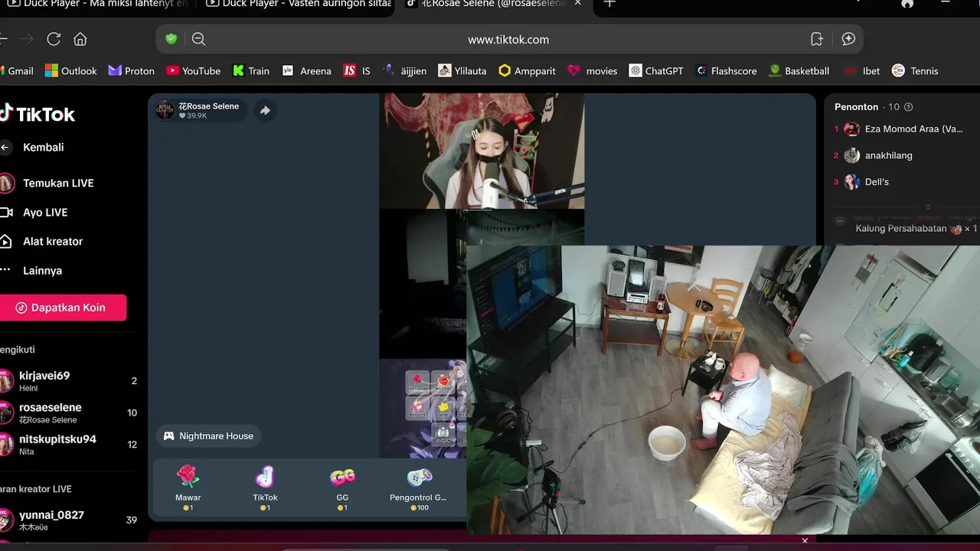Screen dimensions: 980x551
Task: Open nitskupitsku94 live channel
Action: tap(69, 445)
